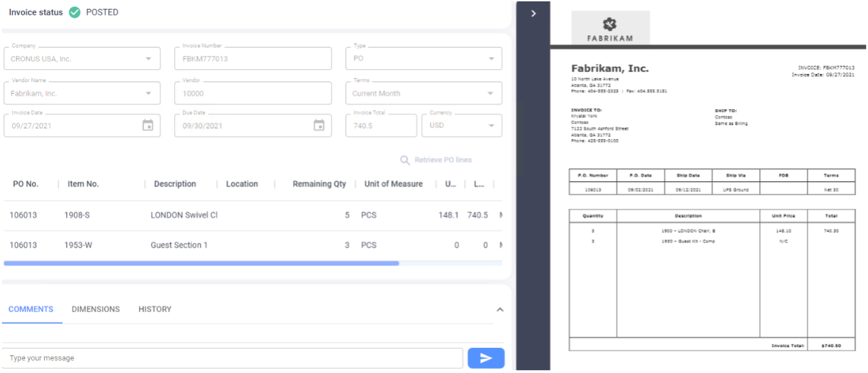Click the PO No. column header
The height and width of the screenshot is (373, 868).
[x=26, y=184]
